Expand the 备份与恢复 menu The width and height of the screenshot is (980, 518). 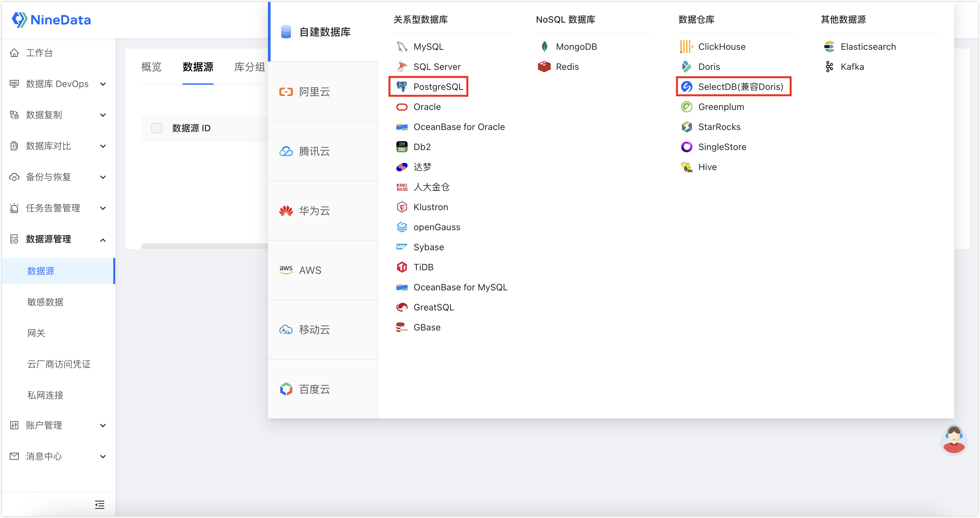[x=58, y=177]
